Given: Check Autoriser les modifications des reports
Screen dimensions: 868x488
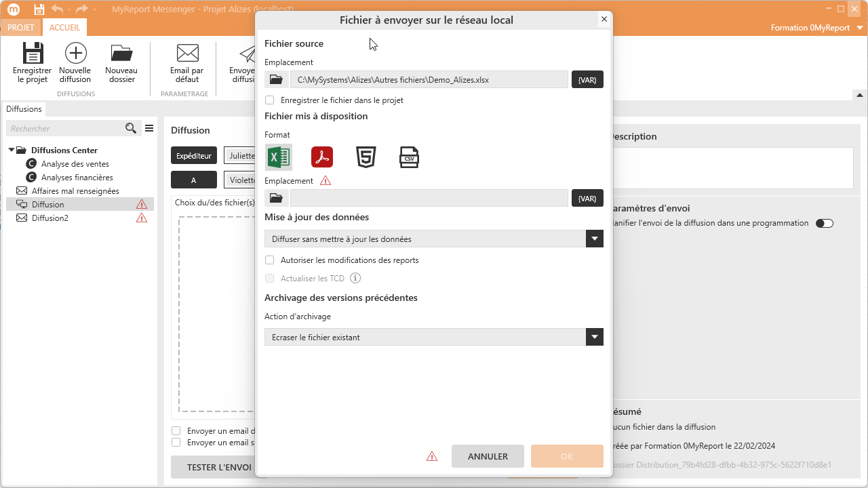Looking at the screenshot, I should 270,260.
